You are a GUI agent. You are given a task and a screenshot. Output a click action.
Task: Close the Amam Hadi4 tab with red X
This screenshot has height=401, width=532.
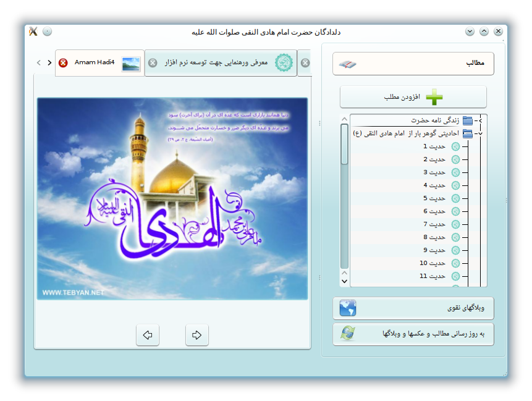[63, 63]
